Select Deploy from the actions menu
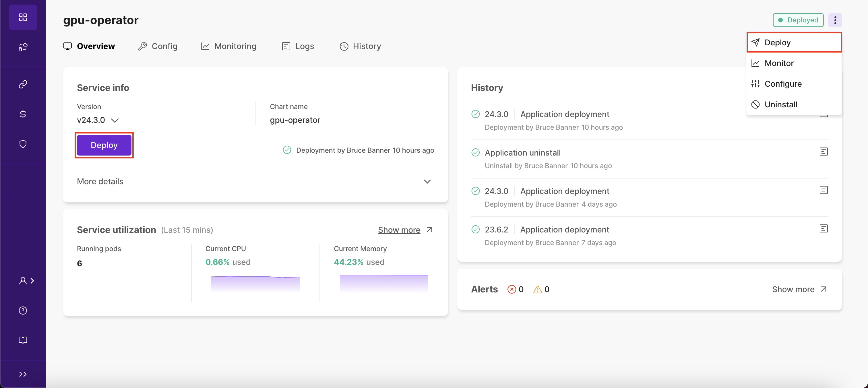 click(794, 42)
